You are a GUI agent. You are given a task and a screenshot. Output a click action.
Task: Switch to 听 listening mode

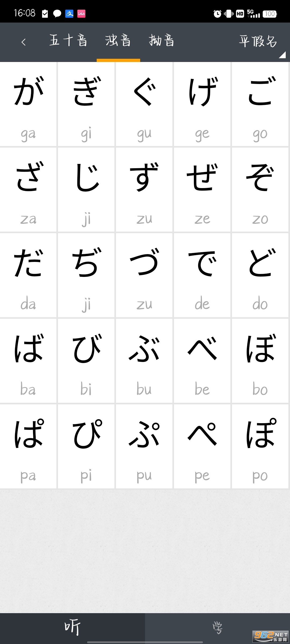pos(73,627)
